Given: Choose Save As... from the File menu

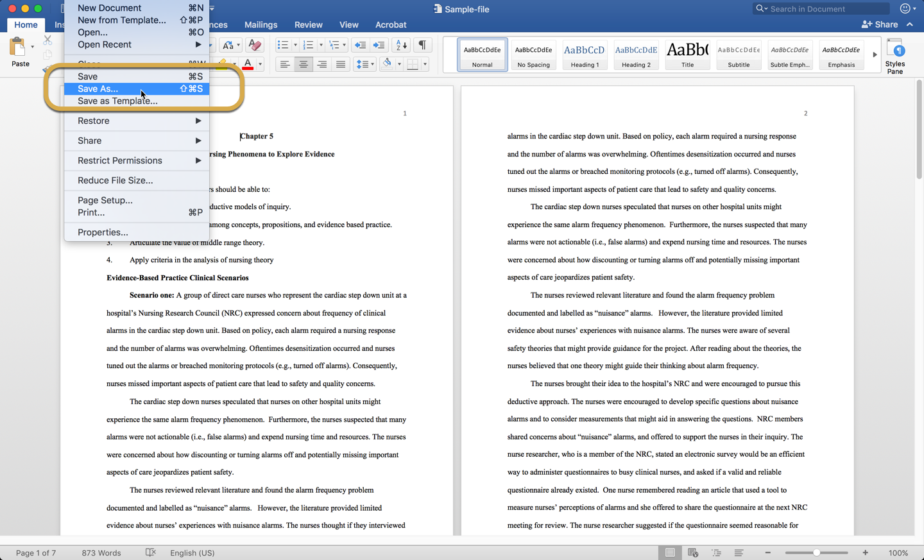Looking at the screenshot, I should pyautogui.click(x=98, y=89).
